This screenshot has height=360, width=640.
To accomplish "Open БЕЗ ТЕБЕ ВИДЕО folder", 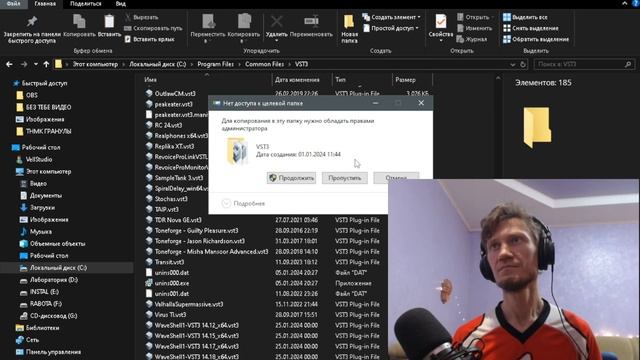I will pyautogui.click(x=48, y=107).
